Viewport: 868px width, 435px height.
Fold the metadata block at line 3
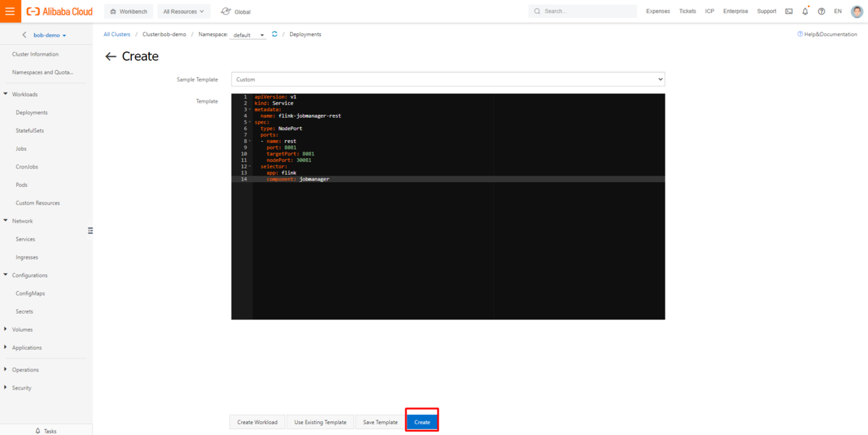[x=250, y=109]
